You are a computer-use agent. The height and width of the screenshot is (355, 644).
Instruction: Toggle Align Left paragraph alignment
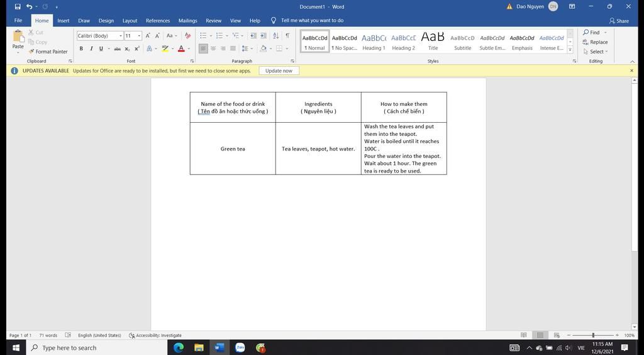(203, 48)
